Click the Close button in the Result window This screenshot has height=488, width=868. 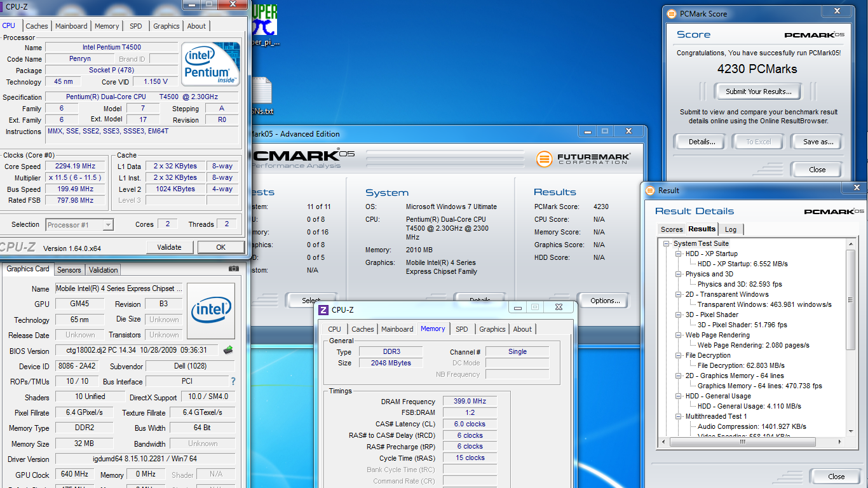(836, 477)
